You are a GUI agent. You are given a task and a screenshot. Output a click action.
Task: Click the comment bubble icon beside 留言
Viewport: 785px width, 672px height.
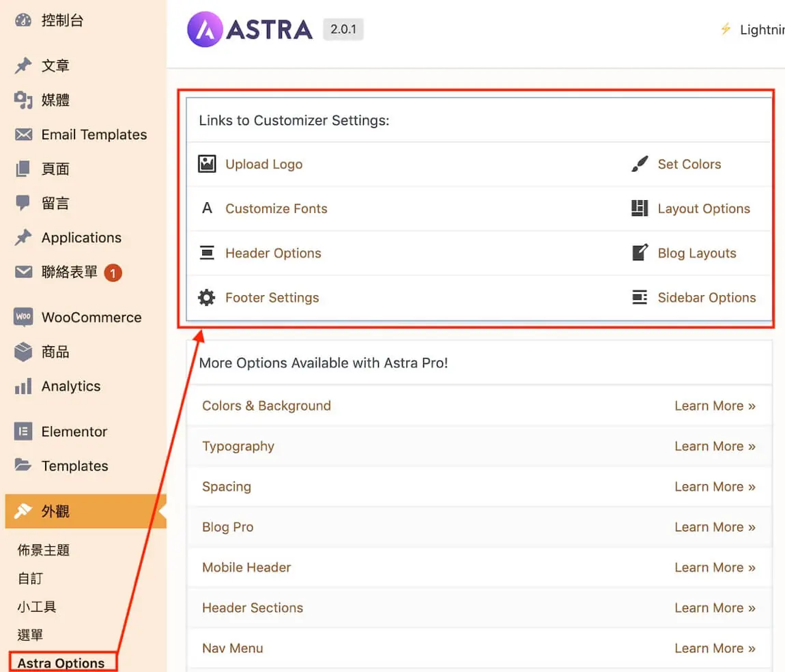(23, 204)
